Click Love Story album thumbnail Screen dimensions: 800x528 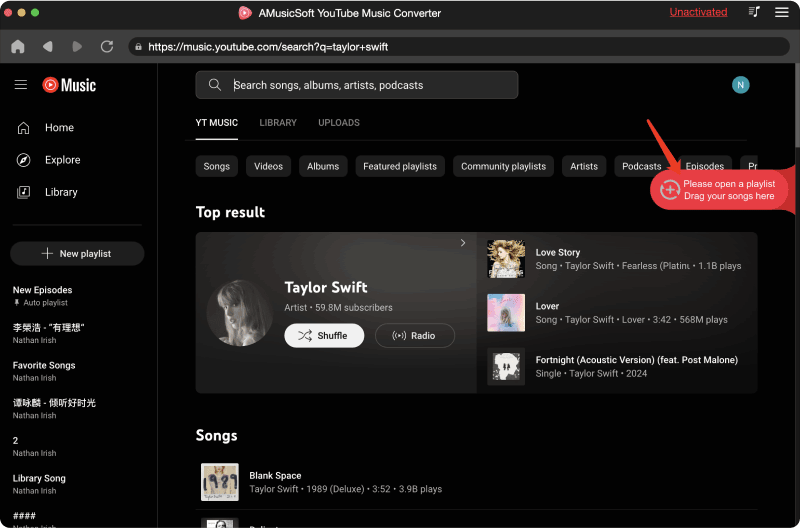[506, 259]
